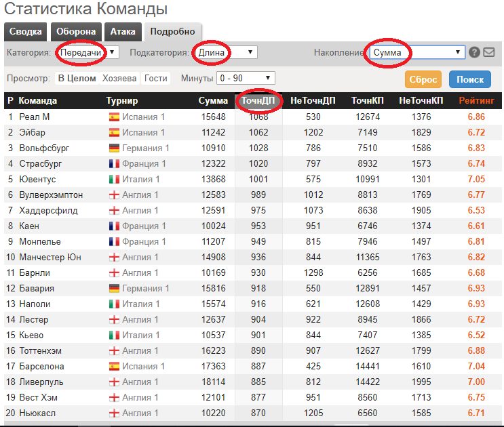Click the Germany flag in the Бавария row
Viewport: 504px width, 427px height.
pyautogui.click(x=114, y=288)
